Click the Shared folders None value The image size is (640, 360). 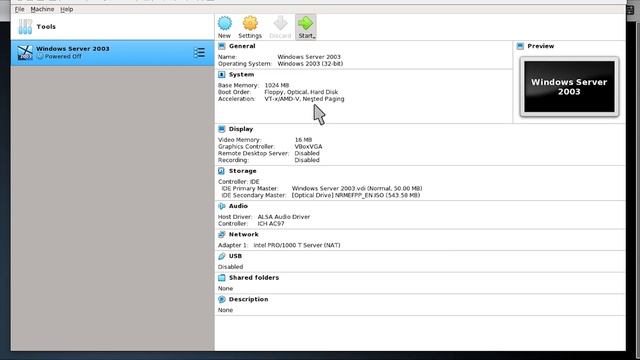coord(225,289)
